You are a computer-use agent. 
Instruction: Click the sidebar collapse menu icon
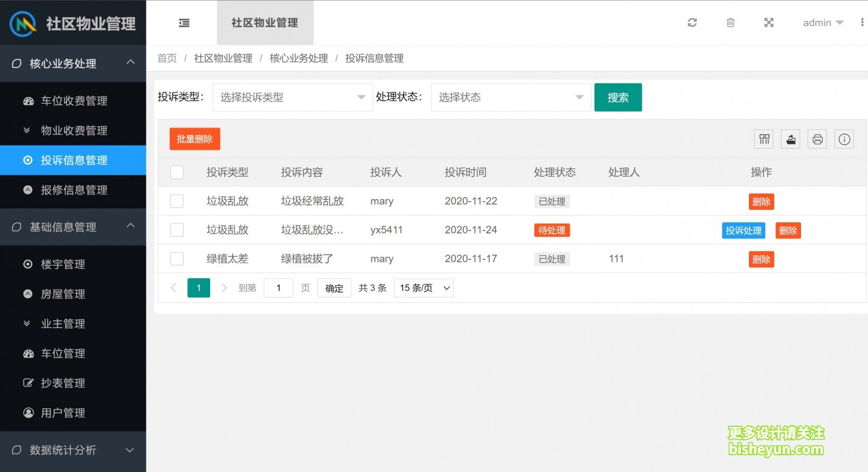(184, 23)
